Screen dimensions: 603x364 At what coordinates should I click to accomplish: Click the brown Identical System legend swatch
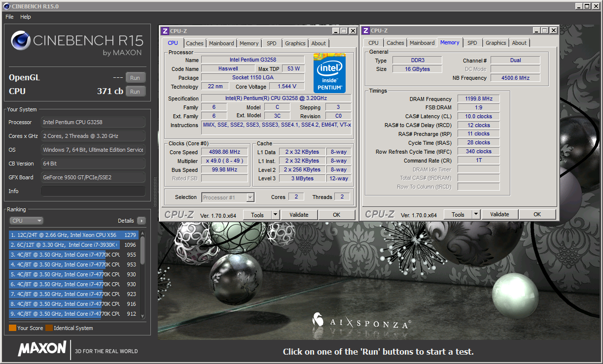coord(49,328)
